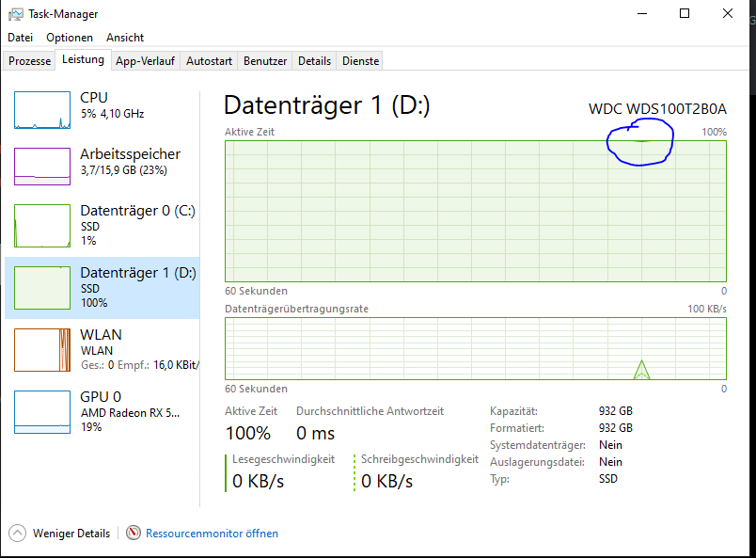
Task: Switch to the Benutzer tab
Action: [x=265, y=61]
